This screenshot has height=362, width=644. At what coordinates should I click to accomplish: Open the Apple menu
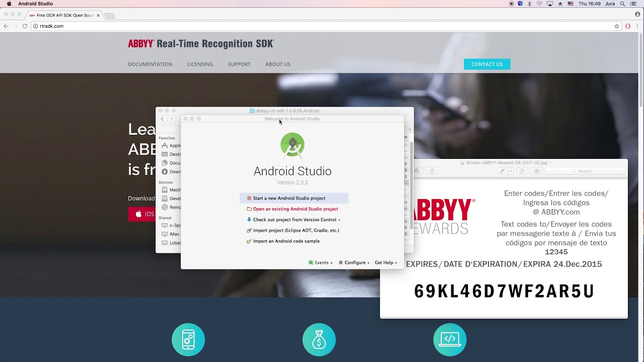(x=9, y=4)
